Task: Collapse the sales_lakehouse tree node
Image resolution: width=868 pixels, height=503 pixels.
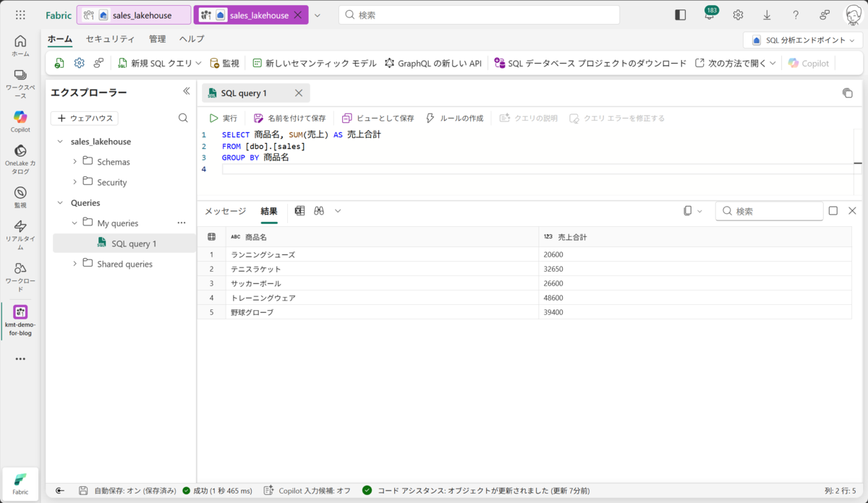Action: (x=60, y=142)
